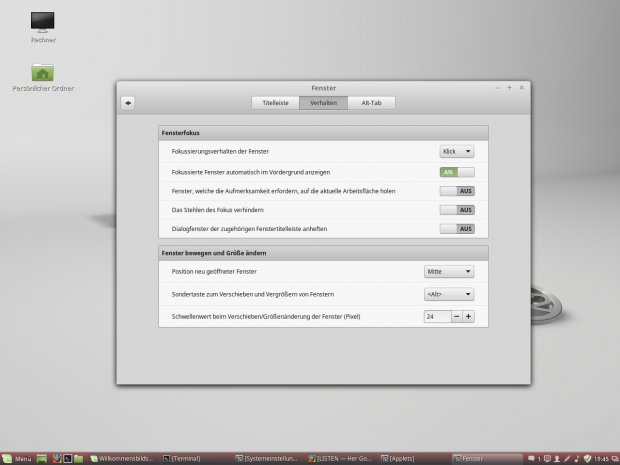Viewport: 620px width, 465px height.
Task: Click the Fensterfokus section heading
Action: click(180, 133)
